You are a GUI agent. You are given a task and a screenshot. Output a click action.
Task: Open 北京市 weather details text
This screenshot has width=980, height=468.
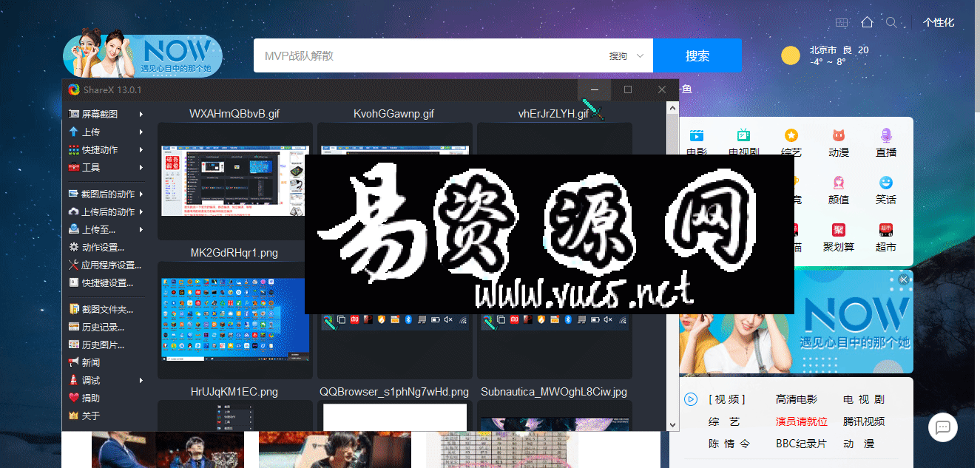click(x=824, y=50)
